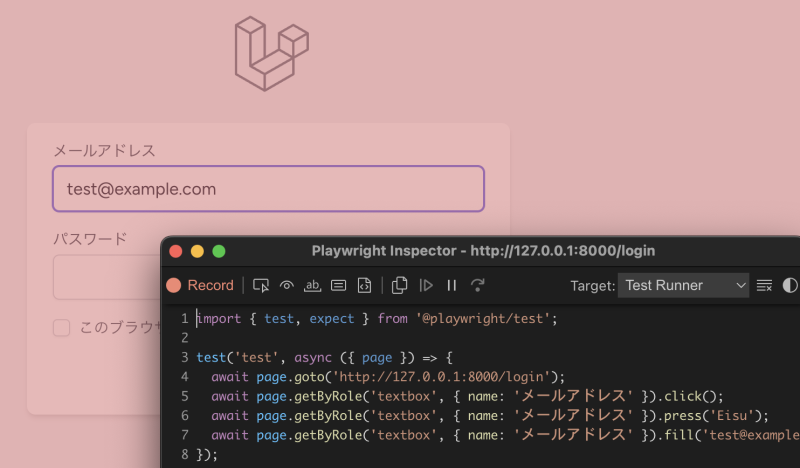Viewport: 800px width, 468px height.
Task: Check the 'このブラウザ' remember checkbox
Action: 61,327
